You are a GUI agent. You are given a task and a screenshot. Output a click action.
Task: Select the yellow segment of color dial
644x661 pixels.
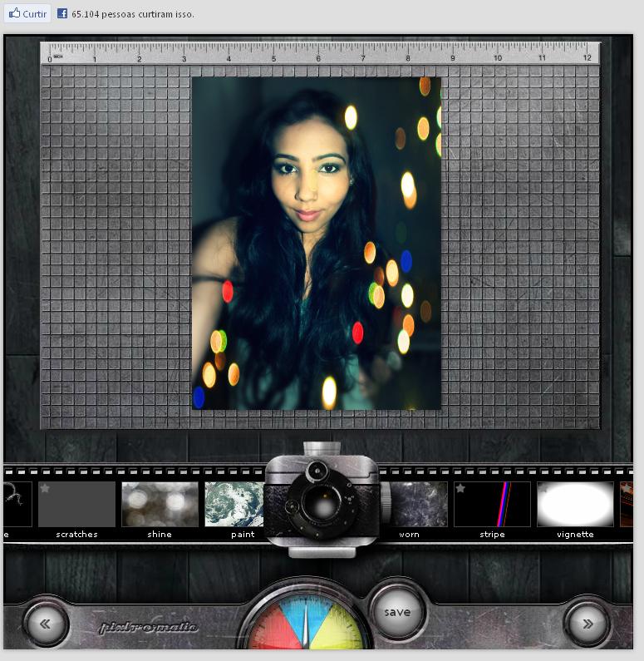point(338,629)
